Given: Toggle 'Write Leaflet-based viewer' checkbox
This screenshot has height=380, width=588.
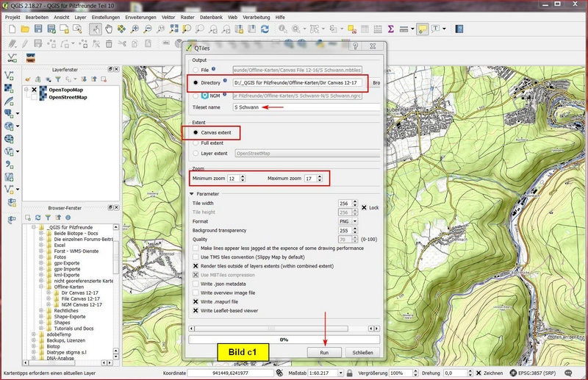Looking at the screenshot, I should coord(196,311).
